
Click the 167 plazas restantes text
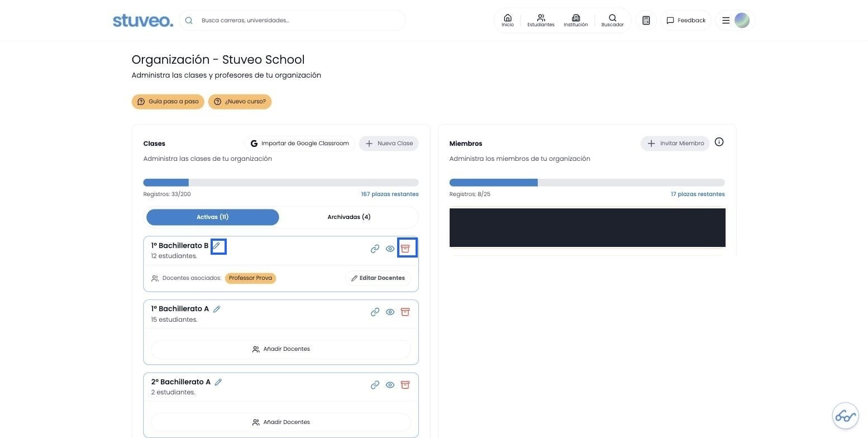[390, 194]
